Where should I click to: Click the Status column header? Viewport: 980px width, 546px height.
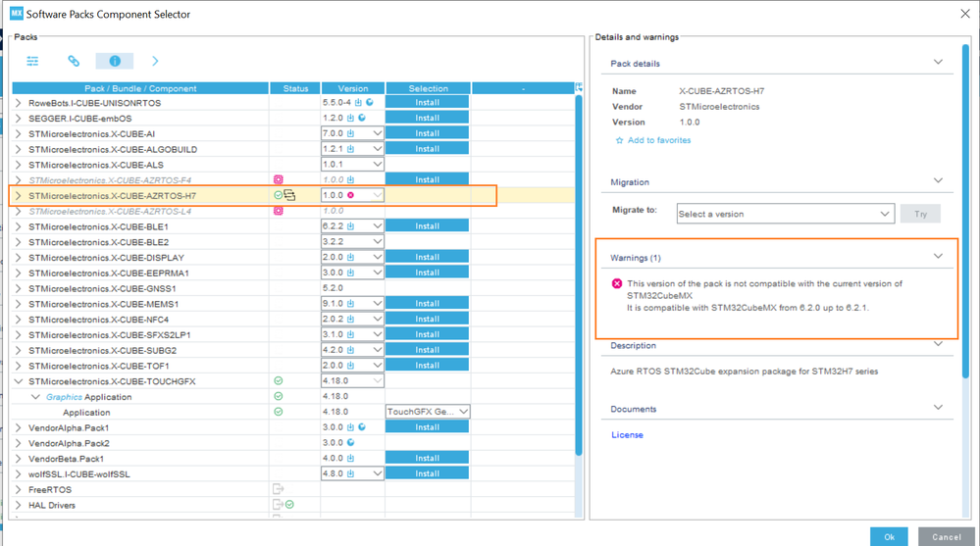coord(295,88)
